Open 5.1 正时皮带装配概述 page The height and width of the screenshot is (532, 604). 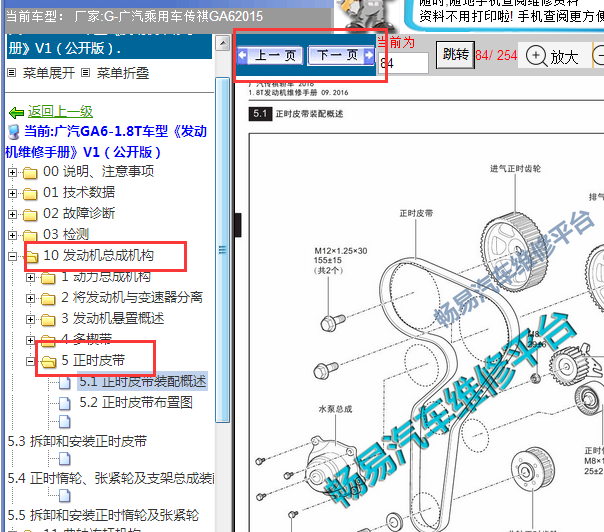point(143,381)
